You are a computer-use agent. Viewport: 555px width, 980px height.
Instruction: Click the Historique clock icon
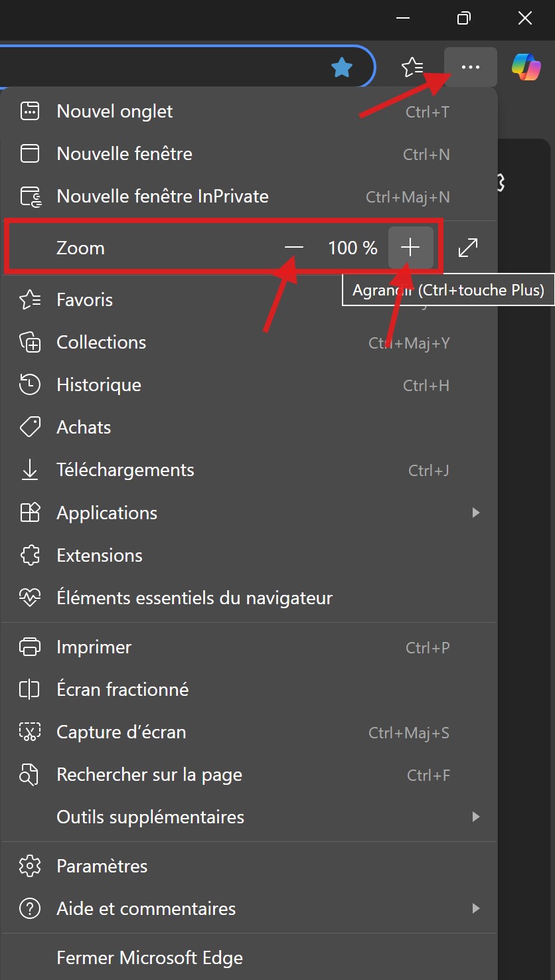30,384
